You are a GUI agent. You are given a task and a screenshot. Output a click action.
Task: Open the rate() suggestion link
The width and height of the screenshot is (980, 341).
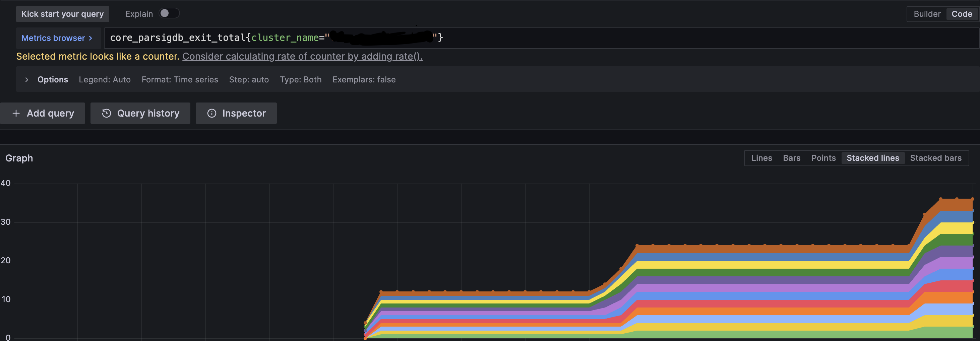coord(302,56)
